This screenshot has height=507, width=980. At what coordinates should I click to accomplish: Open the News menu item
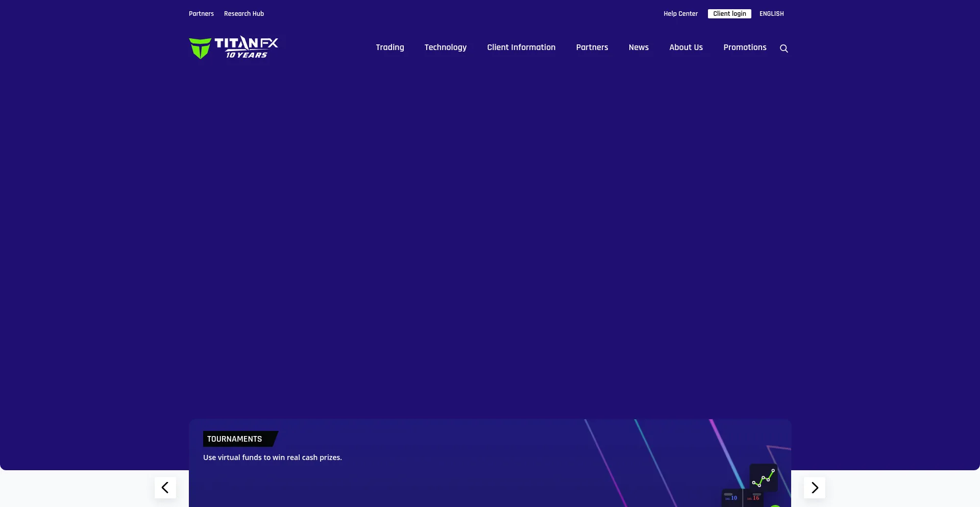tap(639, 47)
